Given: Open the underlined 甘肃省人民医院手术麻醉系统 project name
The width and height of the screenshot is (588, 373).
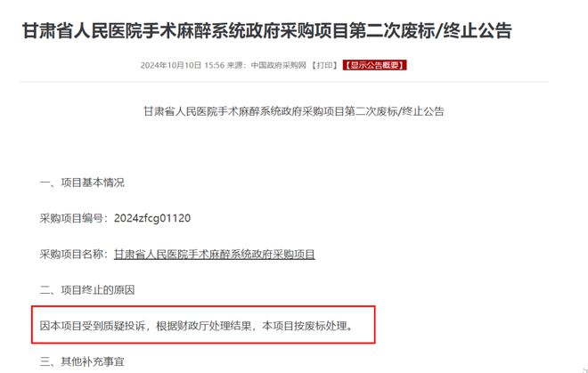Looking at the screenshot, I should pos(215,255).
